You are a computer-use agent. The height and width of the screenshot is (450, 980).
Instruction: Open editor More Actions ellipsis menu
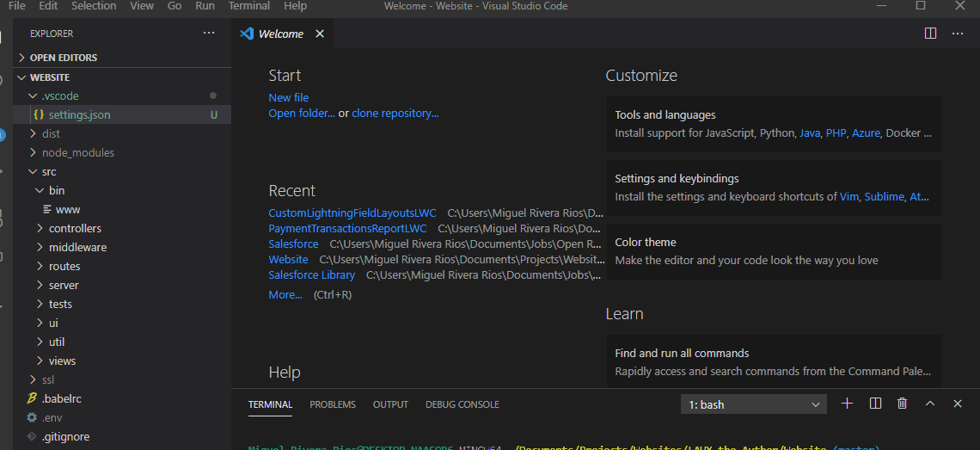pos(958,34)
